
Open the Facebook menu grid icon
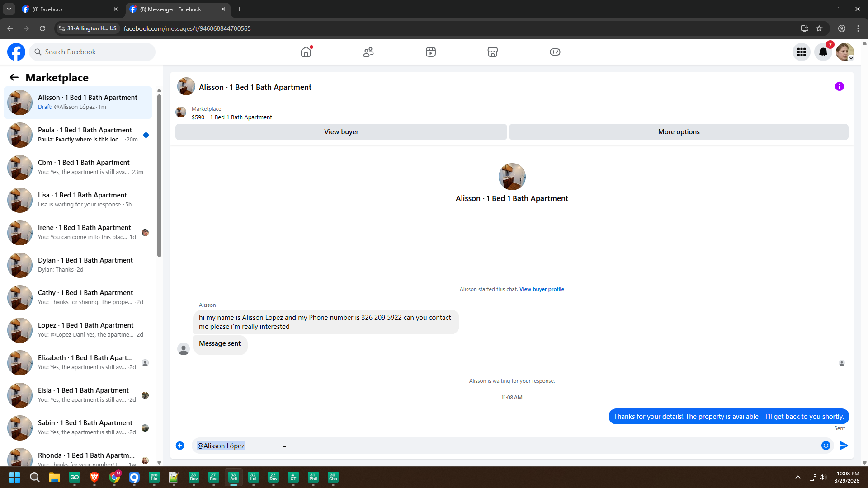802,52
